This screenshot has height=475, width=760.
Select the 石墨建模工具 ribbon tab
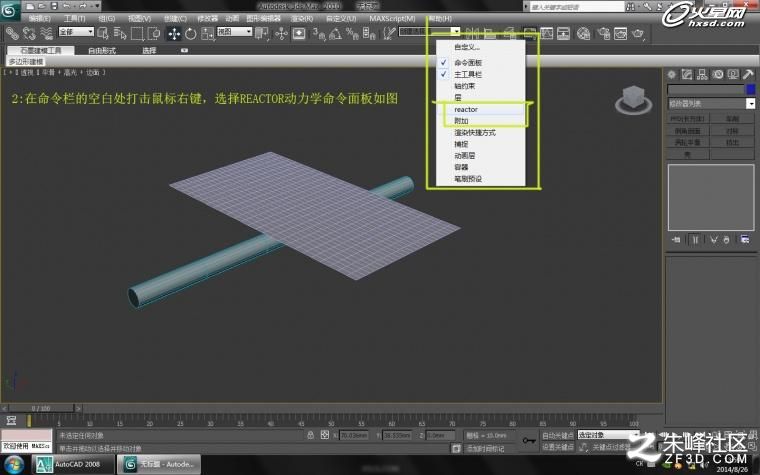(x=41, y=50)
